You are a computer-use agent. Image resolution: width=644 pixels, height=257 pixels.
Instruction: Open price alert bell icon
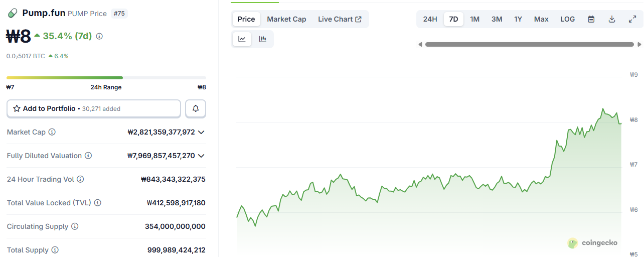pyautogui.click(x=196, y=108)
